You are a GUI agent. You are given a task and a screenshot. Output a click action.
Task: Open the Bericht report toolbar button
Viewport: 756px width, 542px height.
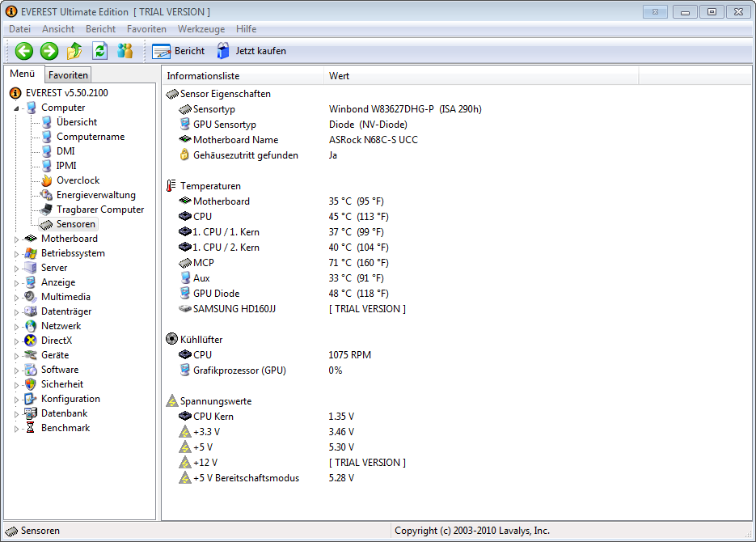(179, 51)
